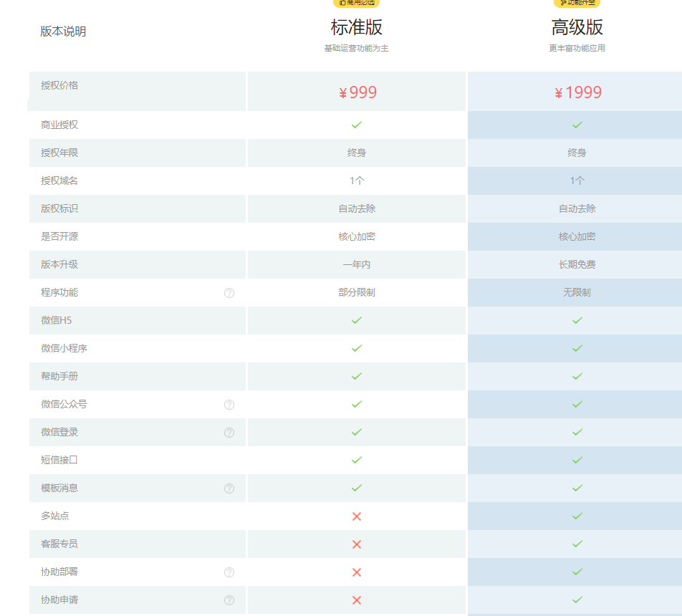This screenshot has height=616, width=682.
Task: Select the 版本升级 row label
Action: coord(59,264)
